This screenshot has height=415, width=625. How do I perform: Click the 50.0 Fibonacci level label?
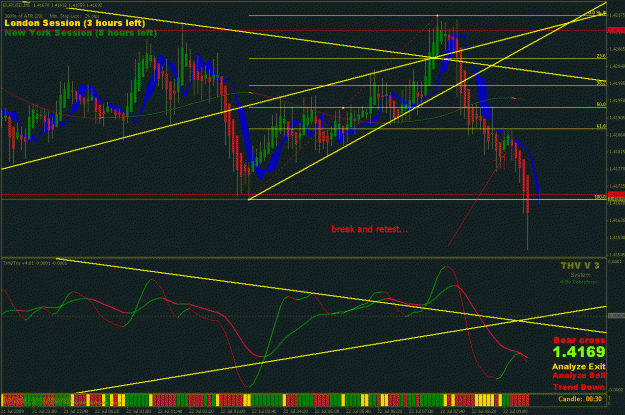[601, 104]
